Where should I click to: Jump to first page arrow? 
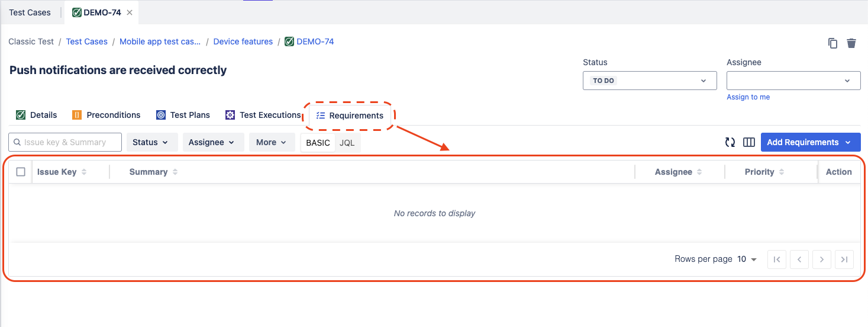[777, 259]
